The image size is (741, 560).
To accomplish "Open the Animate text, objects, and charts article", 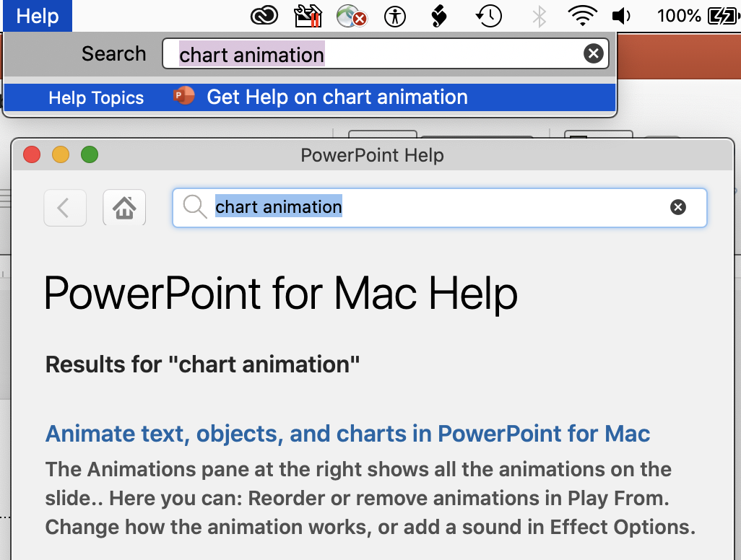I will click(x=347, y=434).
